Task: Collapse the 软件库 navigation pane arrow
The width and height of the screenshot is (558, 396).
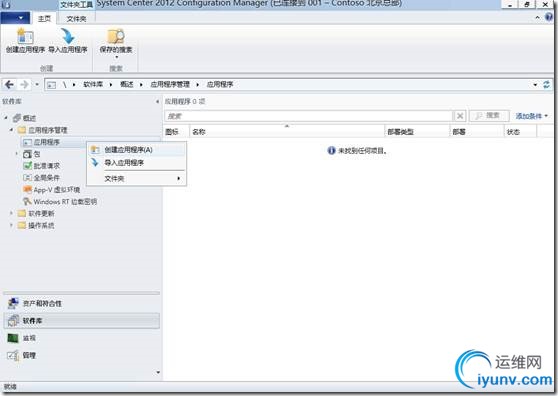Action: tap(157, 101)
